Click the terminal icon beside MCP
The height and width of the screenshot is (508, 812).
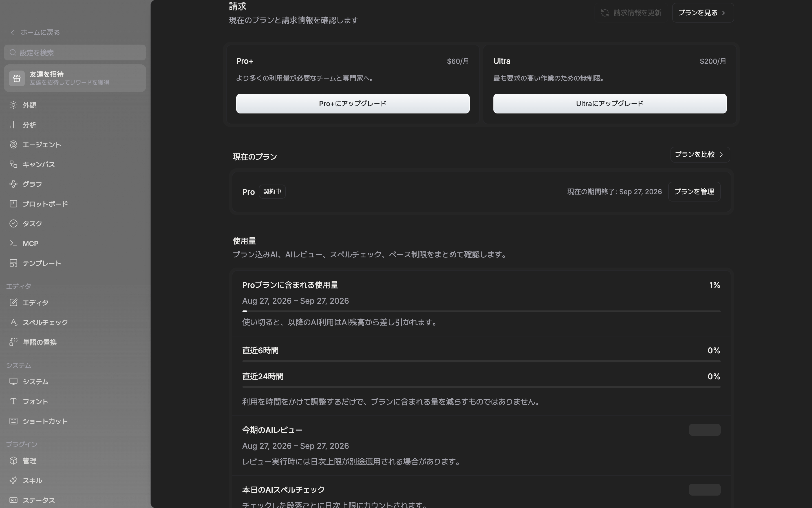14,243
